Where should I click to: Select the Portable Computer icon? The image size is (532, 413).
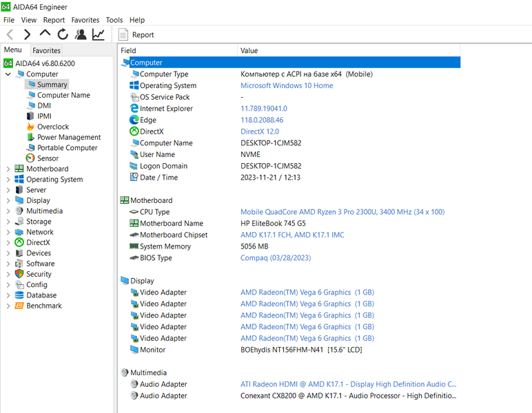(x=31, y=147)
